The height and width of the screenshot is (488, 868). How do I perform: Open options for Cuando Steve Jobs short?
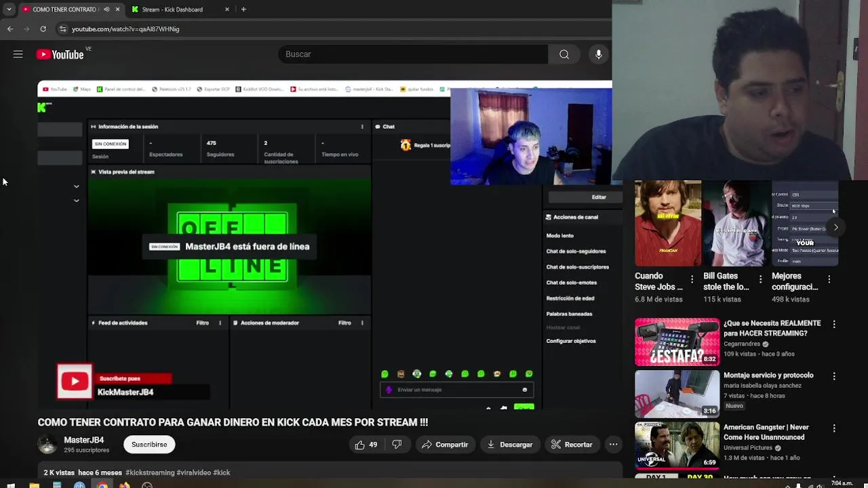tap(692, 279)
